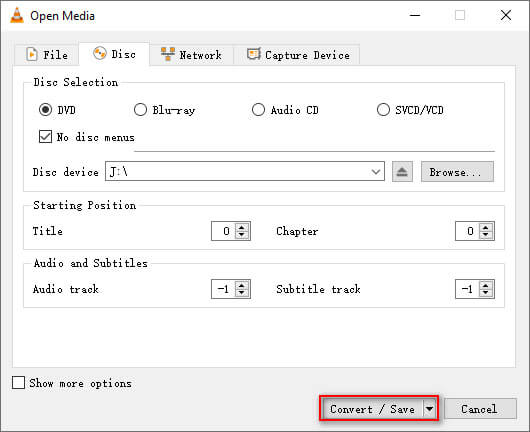Increase the Audio track spinner value
The width and height of the screenshot is (530, 432).
(241, 285)
